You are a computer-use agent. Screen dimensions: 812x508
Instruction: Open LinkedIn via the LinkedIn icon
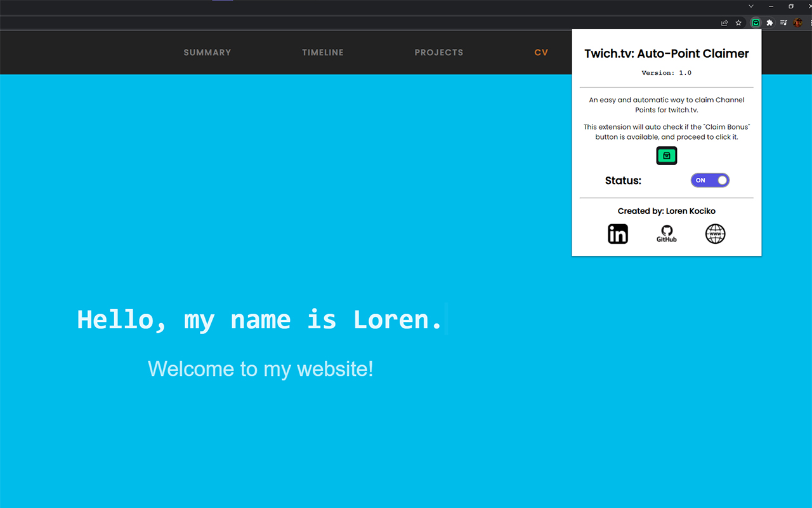coord(618,234)
